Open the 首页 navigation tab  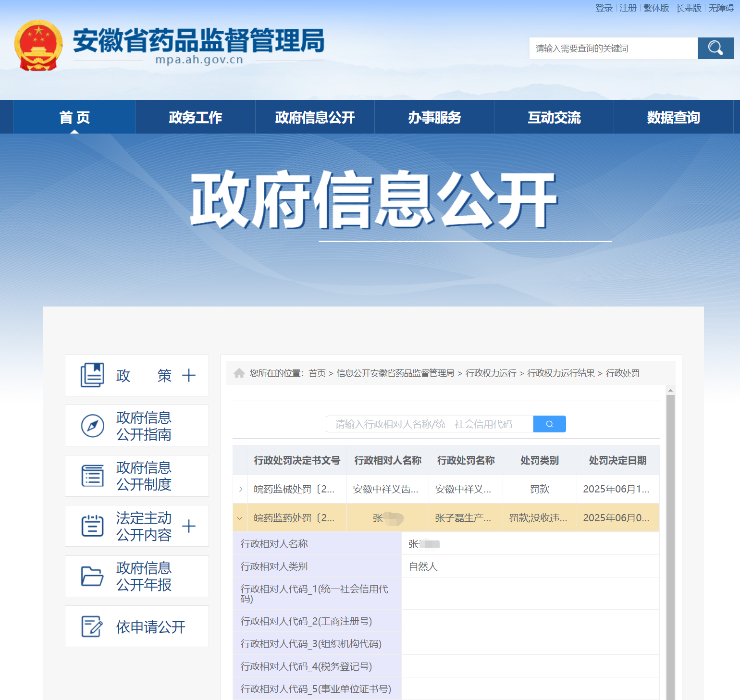point(74,117)
